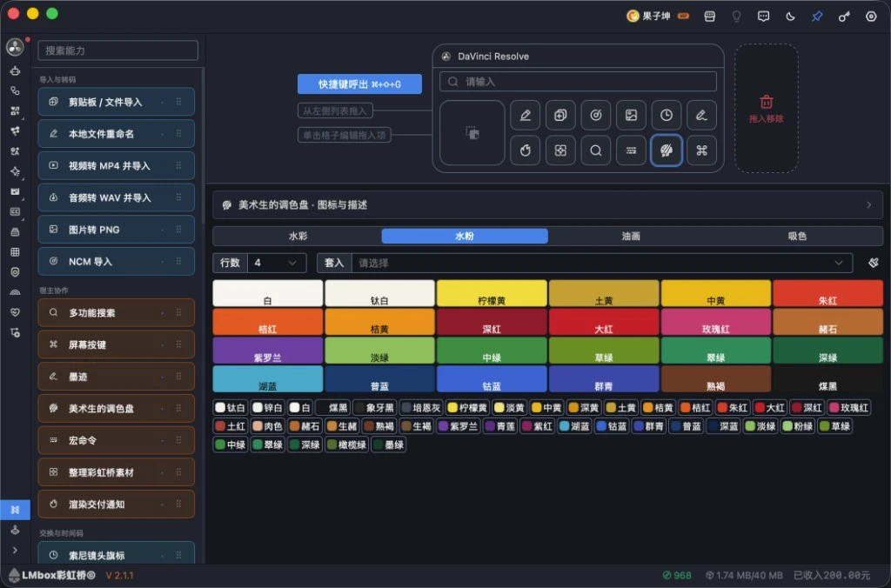Pick the 朱红 large color swatch
This screenshot has width=891, height=588.
point(827,293)
